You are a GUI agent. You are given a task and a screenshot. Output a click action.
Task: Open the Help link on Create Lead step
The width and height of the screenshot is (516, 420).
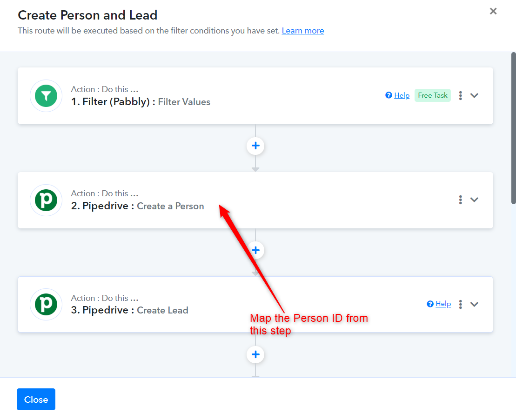443,304
